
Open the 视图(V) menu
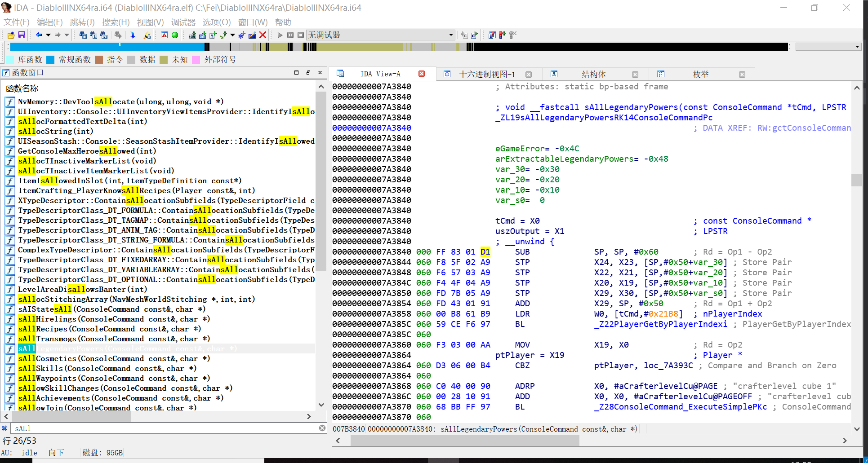[150, 22]
